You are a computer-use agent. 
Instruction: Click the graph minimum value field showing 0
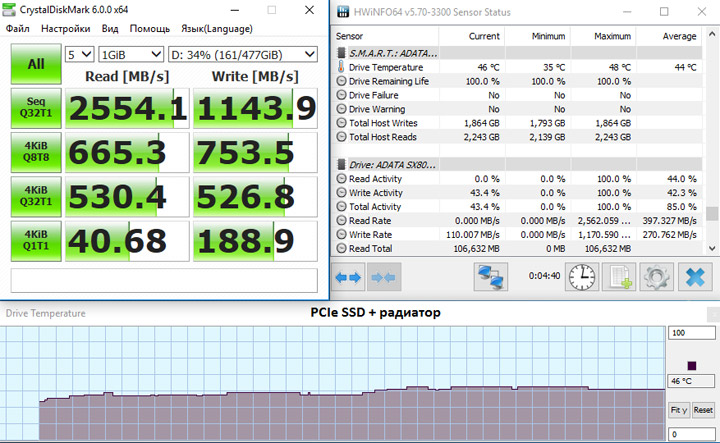691,434
